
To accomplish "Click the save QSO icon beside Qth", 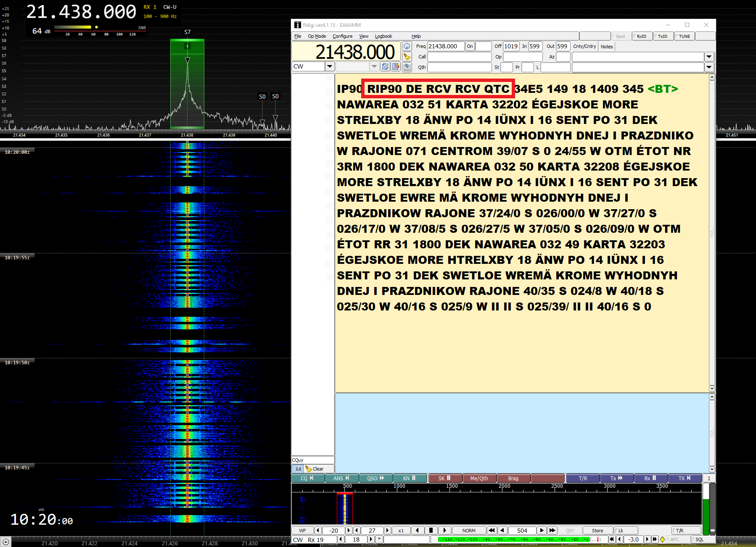I will tap(407, 67).
